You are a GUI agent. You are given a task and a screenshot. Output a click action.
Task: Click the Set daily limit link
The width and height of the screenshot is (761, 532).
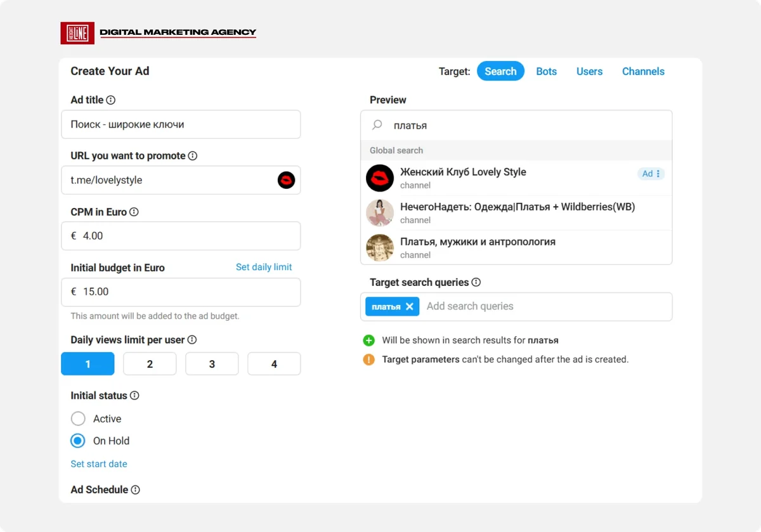(x=264, y=267)
